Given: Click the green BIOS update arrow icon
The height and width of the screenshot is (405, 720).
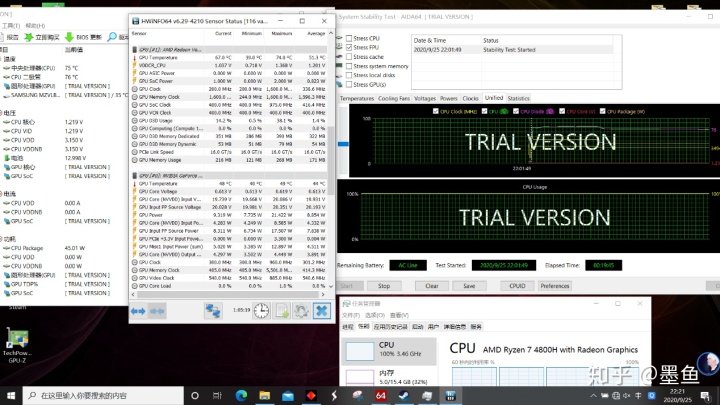Looking at the screenshot, I should pos(69,37).
